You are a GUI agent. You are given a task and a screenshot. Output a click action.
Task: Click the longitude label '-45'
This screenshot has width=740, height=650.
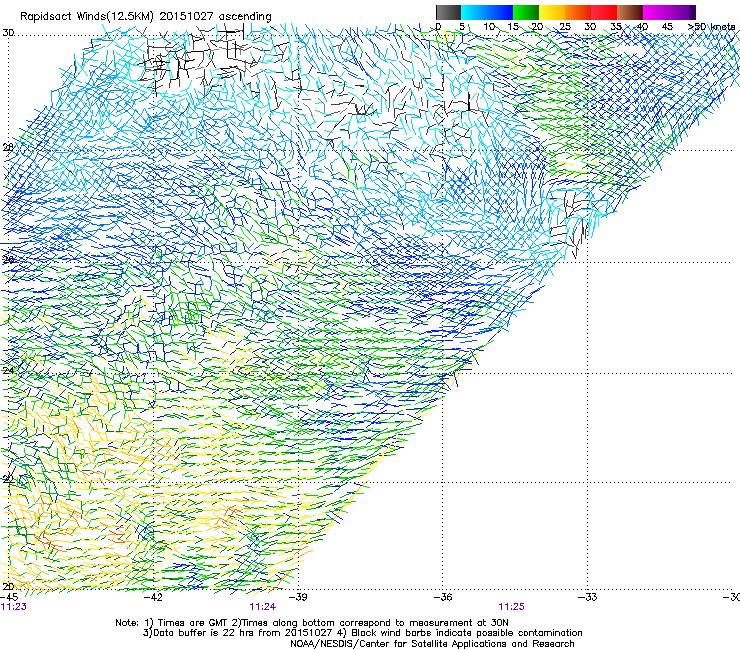click(x=9, y=597)
